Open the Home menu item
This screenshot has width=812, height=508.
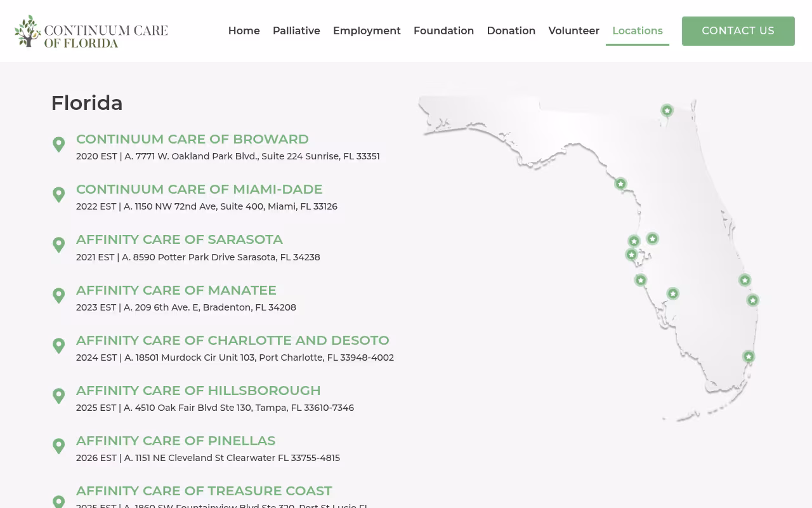244,30
